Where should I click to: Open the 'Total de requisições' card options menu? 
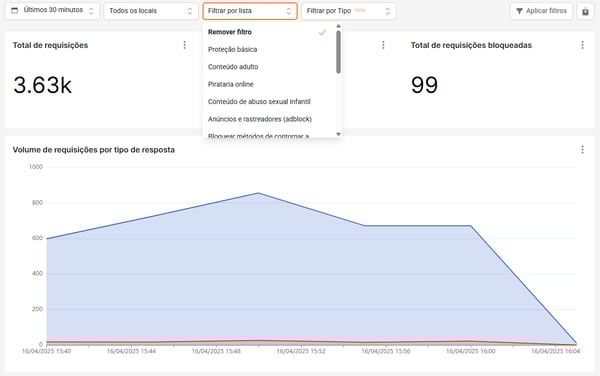click(184, 45)
